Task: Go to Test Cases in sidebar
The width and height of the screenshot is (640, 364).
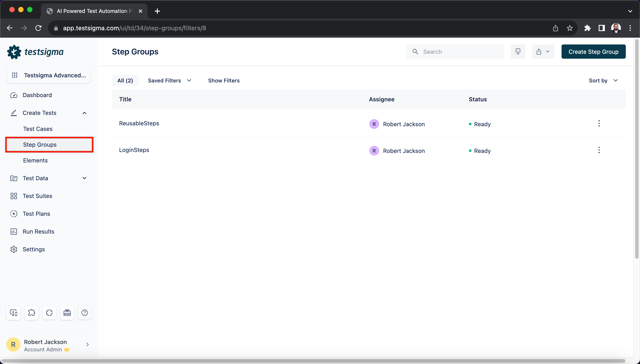Action: pos(38,129)
